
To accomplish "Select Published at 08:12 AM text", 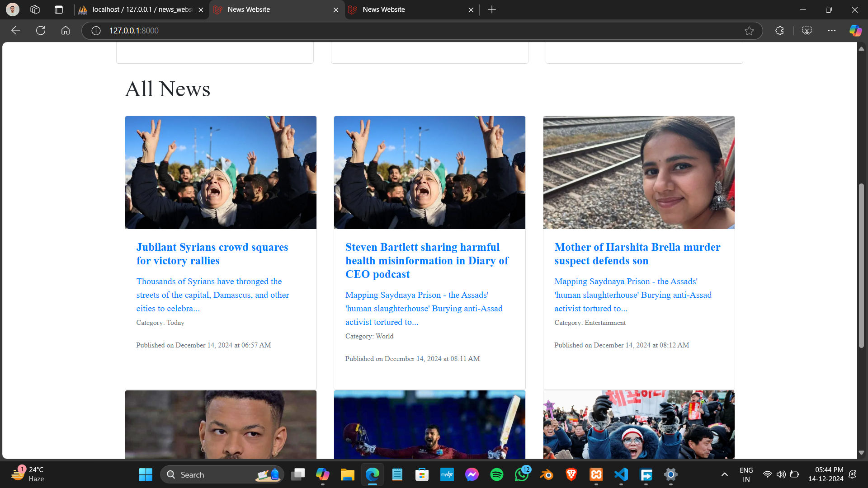I will (622, 345).
